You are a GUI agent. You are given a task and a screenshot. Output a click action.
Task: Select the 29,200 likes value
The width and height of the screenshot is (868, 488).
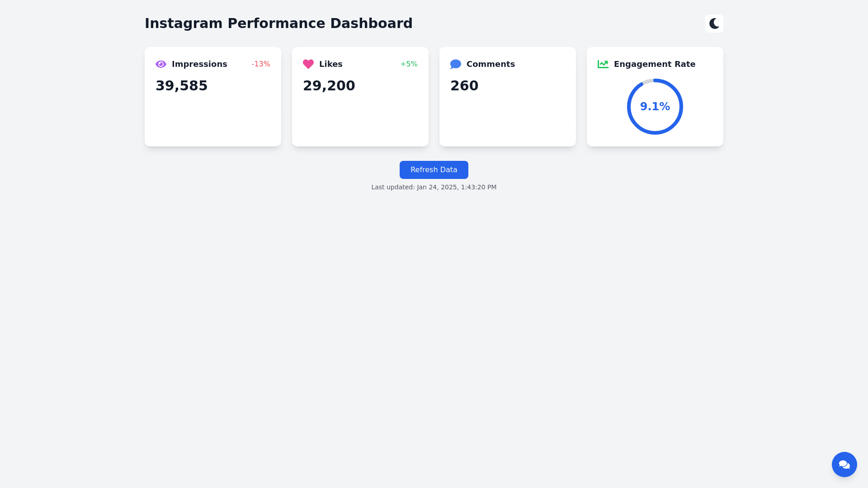329,86
